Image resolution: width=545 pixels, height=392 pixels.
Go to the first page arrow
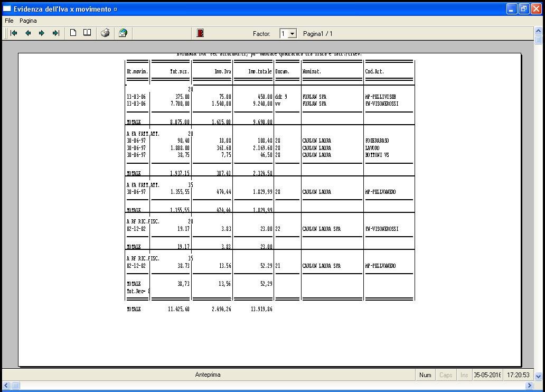click(x=14, y=33)
